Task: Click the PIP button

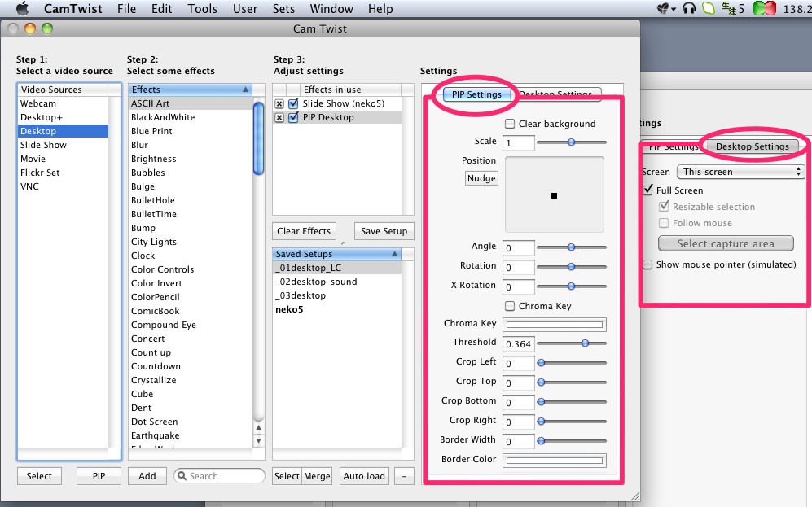Action: coord(99,476)
